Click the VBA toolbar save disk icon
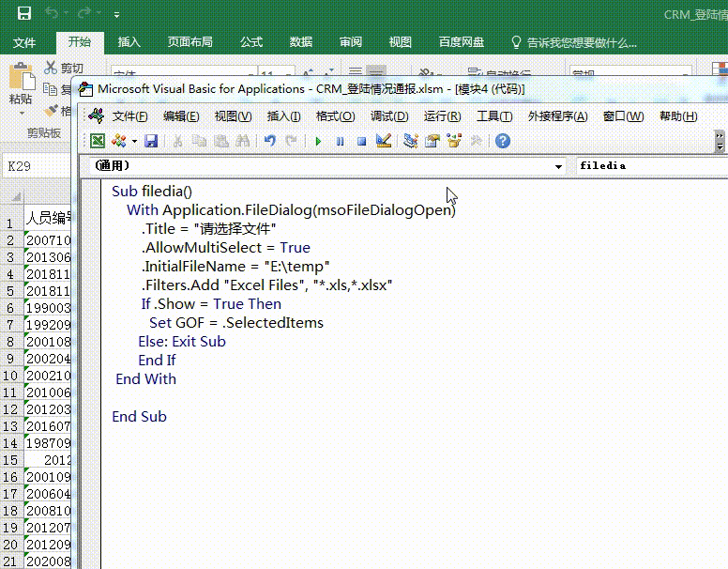The width and height of the screenshot is (728, 569). click(151, 141)
